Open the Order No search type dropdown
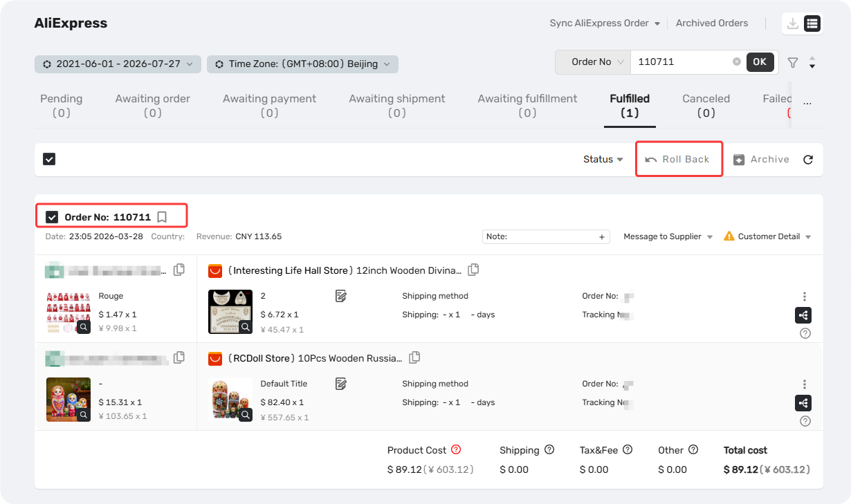Screen dimensions: 851x504 click(x=593, y=62)
